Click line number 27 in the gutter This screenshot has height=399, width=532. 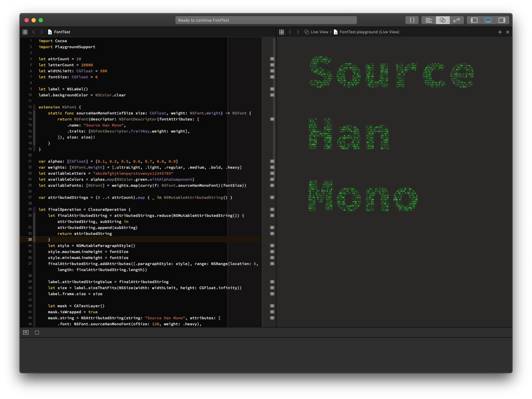pos(30,197)
